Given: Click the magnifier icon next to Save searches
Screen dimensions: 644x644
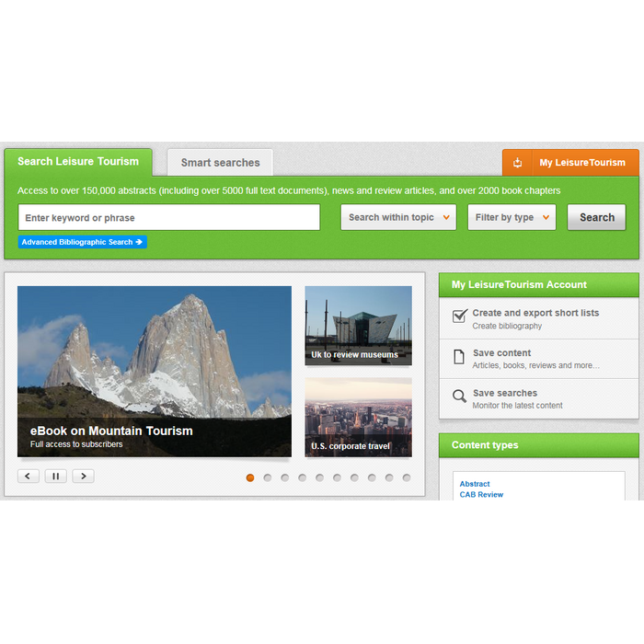Looking at the screenshot, I should click(x=459, y=397).
